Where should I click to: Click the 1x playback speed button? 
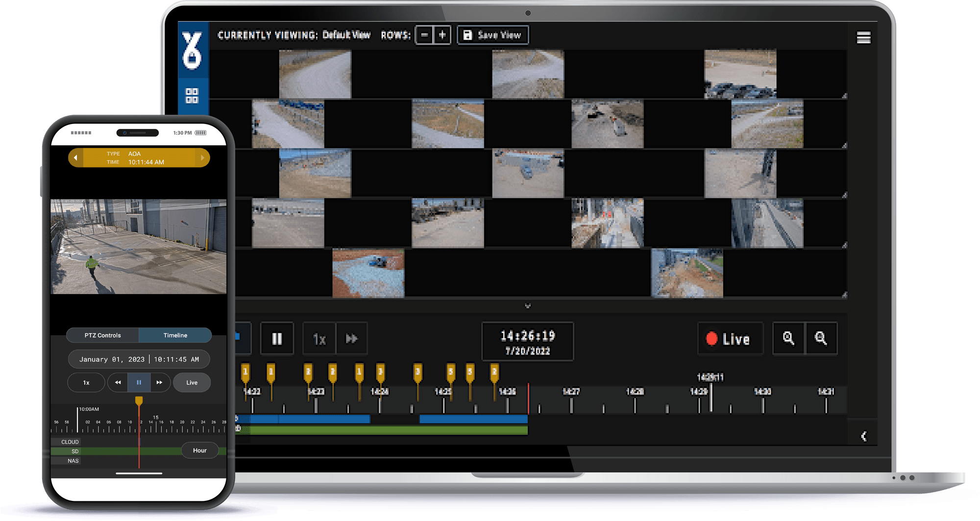point(319,338)
